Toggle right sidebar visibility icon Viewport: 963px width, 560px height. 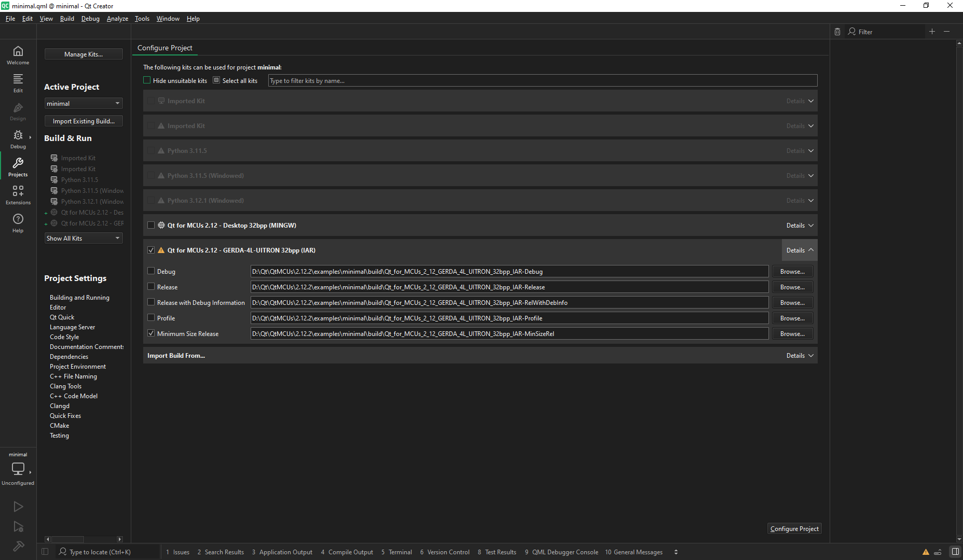[x=955, y=552]
